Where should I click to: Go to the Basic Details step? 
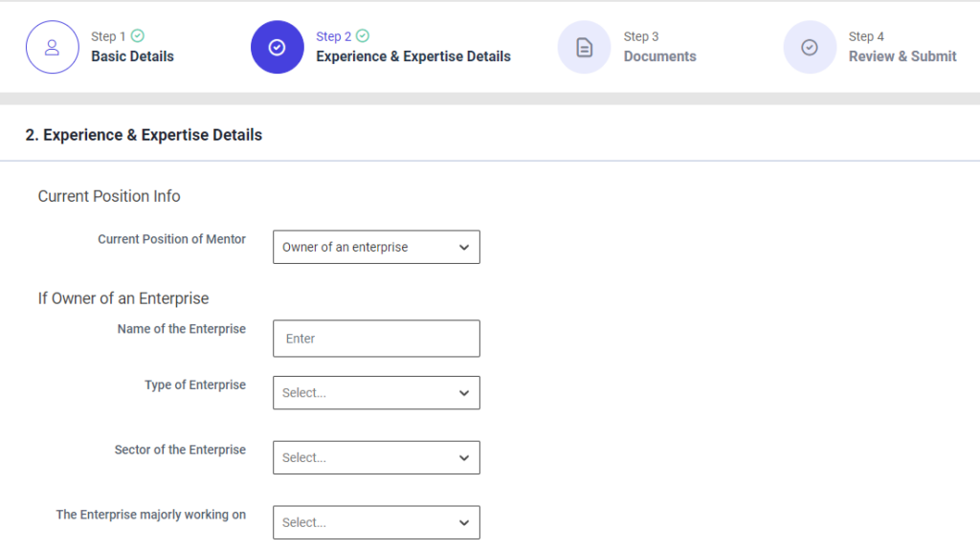[x=132, y=56]
